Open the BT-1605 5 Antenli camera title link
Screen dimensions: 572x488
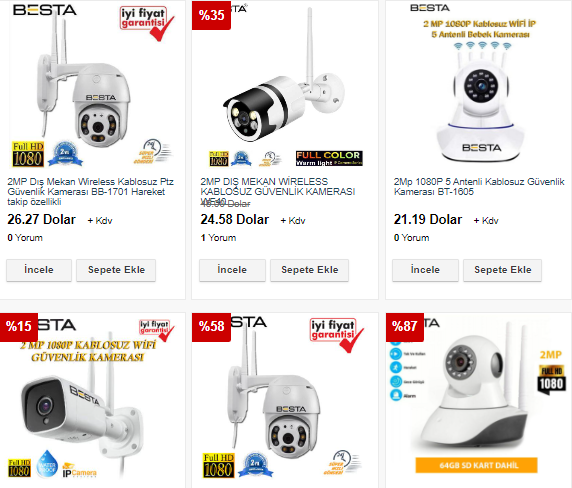[479, 187]
